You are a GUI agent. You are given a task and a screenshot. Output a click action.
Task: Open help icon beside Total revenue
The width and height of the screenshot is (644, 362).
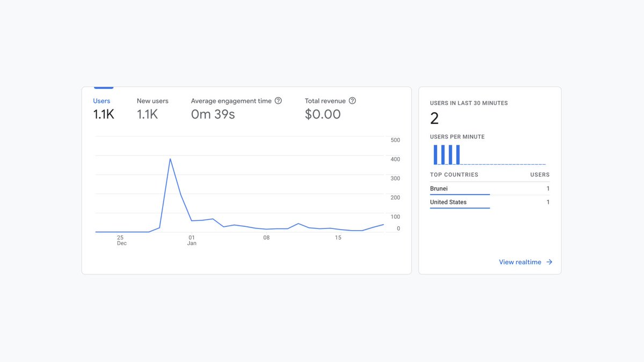click(352, 101)
